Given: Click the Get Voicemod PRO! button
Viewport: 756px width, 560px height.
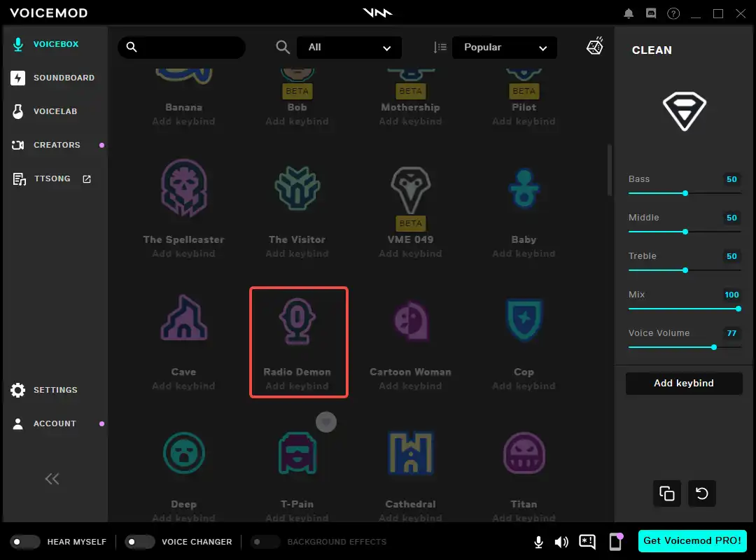Looking at the screenshot, I should tap(692, 540).
